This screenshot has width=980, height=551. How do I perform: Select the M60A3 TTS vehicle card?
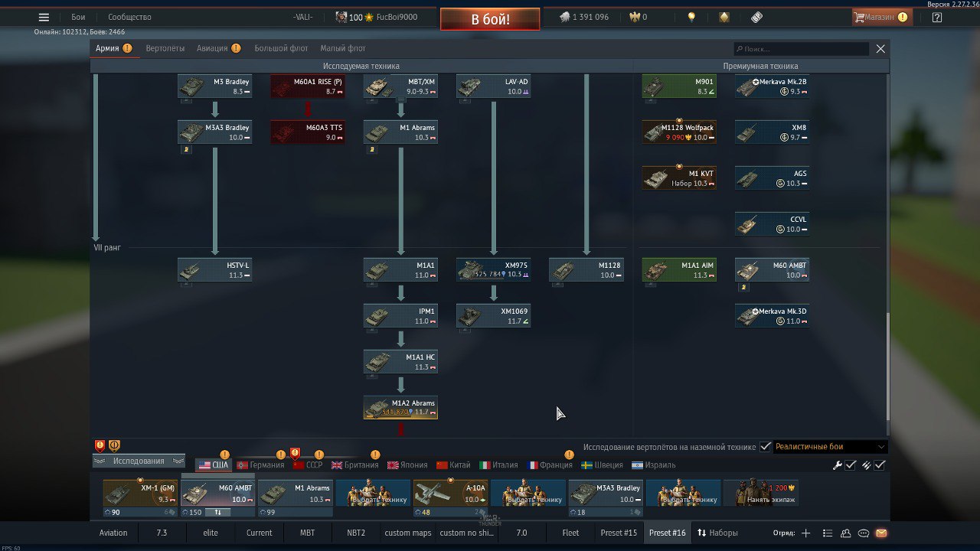pos(308,132)
